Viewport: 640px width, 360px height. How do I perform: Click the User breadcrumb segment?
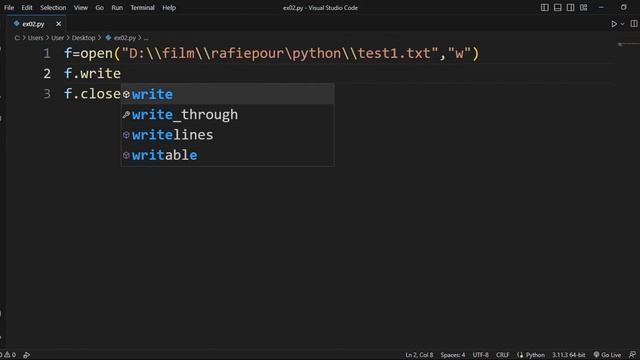pos(58,38)
